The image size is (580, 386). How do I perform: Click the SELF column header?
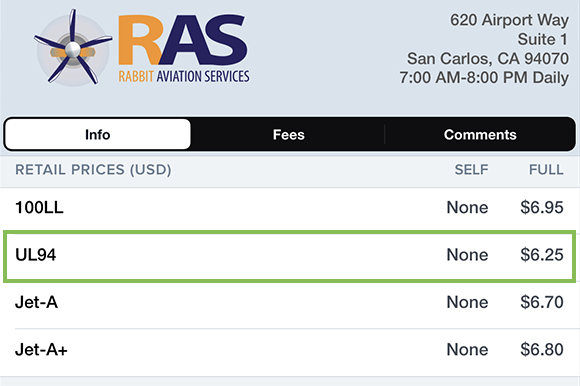(x=471, y=170)
